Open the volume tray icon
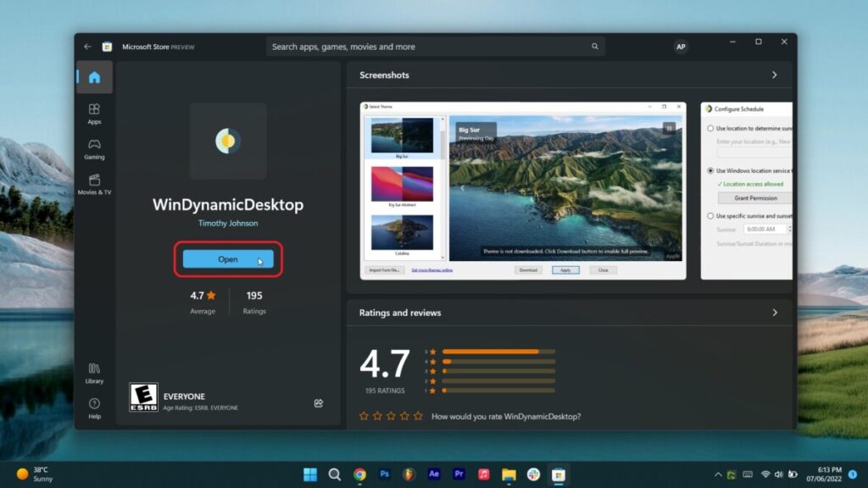The width and height of the screenshot is (868, 488). tap(779, 474)
